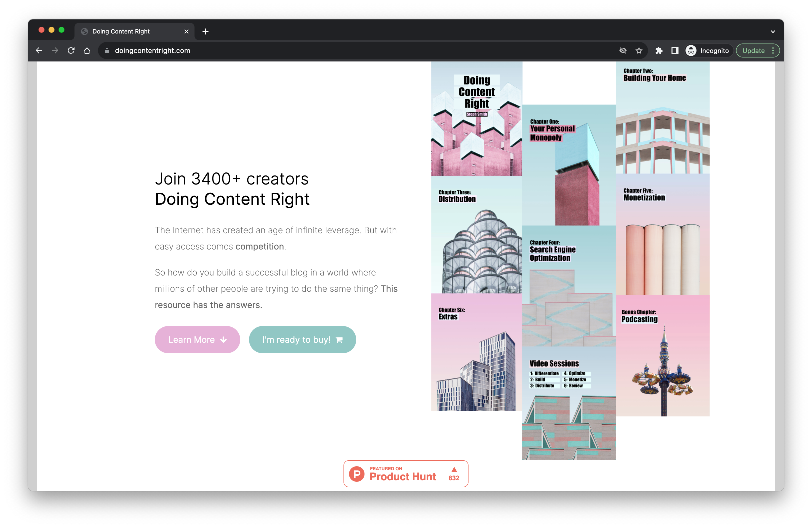Click the Chapter Five Monetization cover
812x528 pixels.
662,235
